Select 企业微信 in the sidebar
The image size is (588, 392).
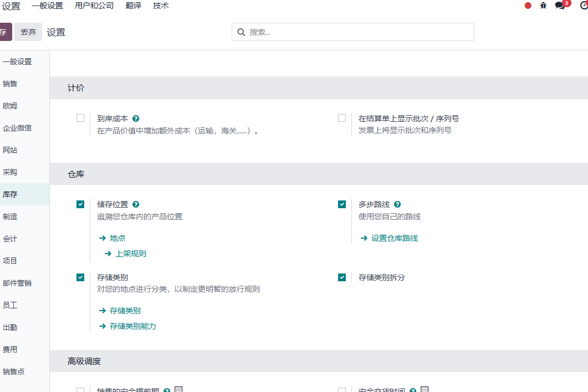[24, 128]
